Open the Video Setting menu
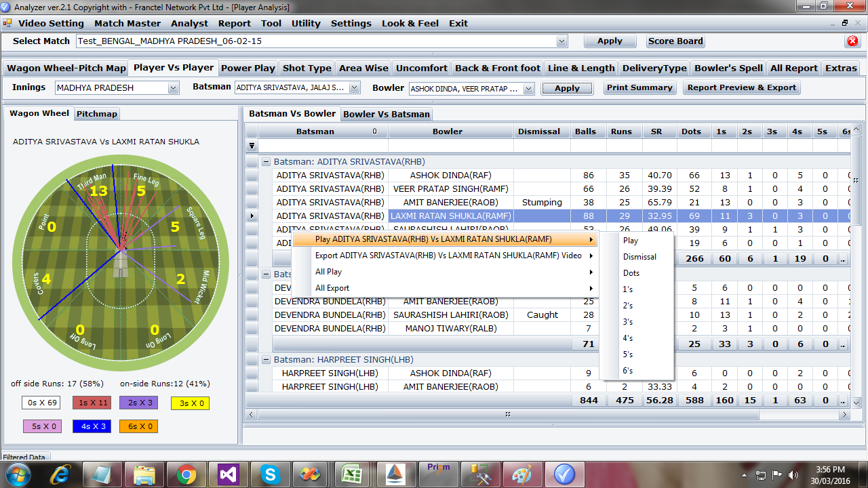The image size is (868, 488). pyautogui.click(x=51, y=23)
